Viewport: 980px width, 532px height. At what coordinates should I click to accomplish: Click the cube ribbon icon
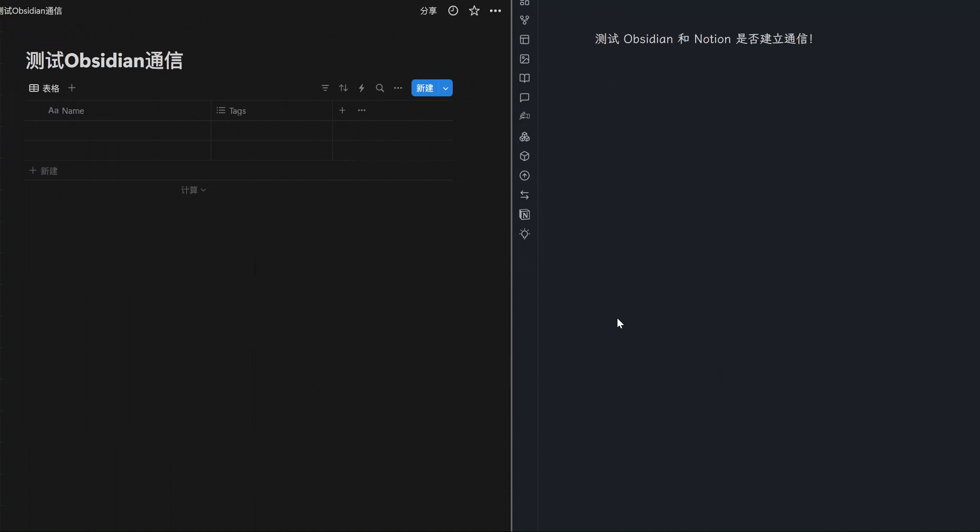click(524, 156)
